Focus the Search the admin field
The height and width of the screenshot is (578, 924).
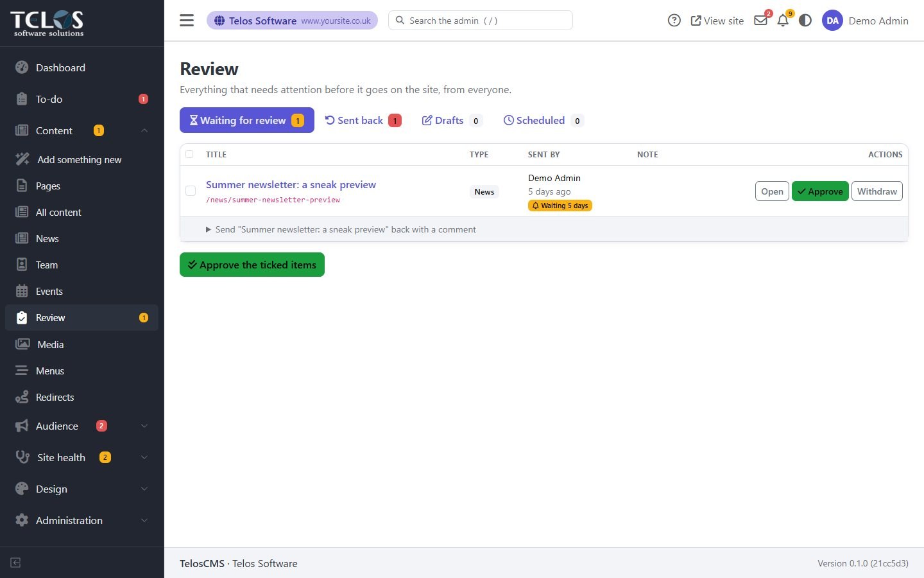[481, 21]
